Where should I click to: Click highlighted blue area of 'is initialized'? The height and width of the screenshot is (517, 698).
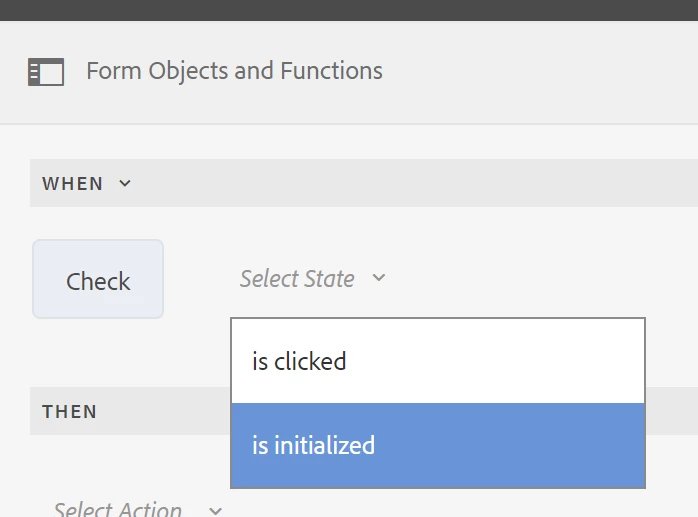[530, 445]
